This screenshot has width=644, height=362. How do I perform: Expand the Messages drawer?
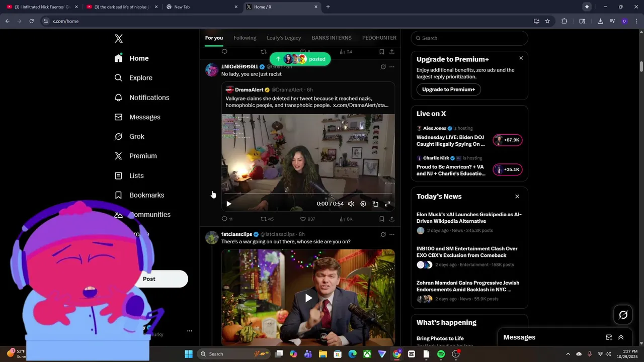[x=621, y=337]
